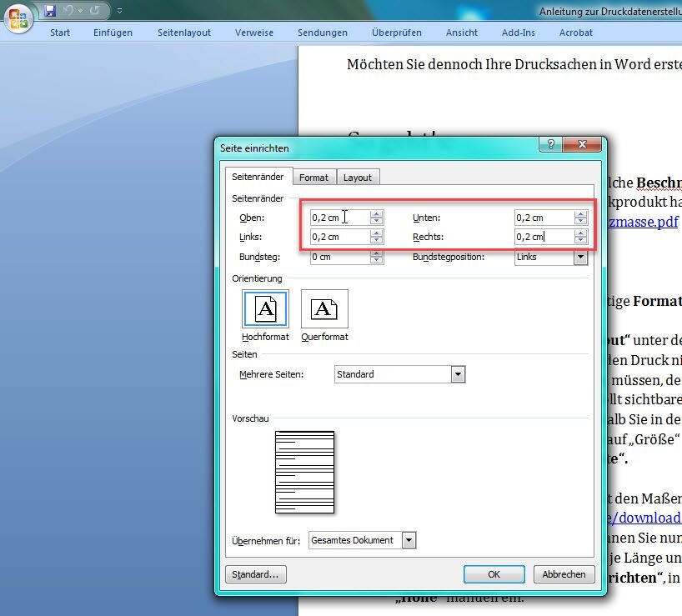Screen dimensions: 682x616
Task: Select the Hochformat orientation icon
Action: pos(265,310)
